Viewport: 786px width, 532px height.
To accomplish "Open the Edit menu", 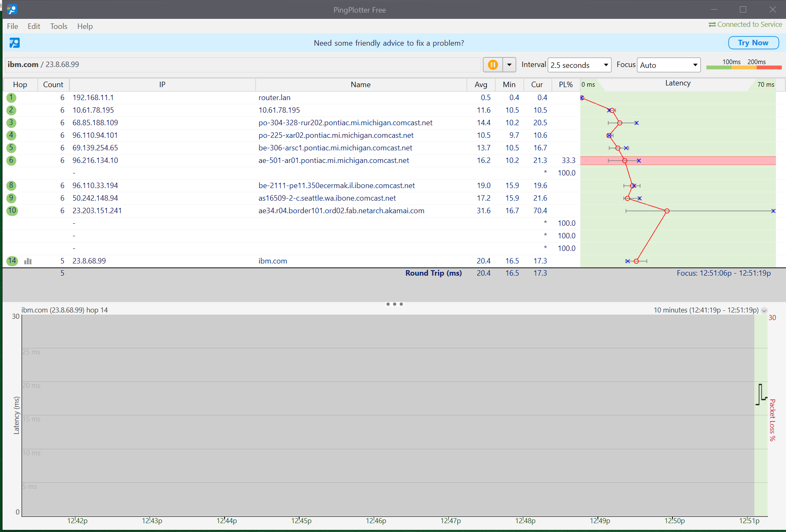I will [34, 26].
